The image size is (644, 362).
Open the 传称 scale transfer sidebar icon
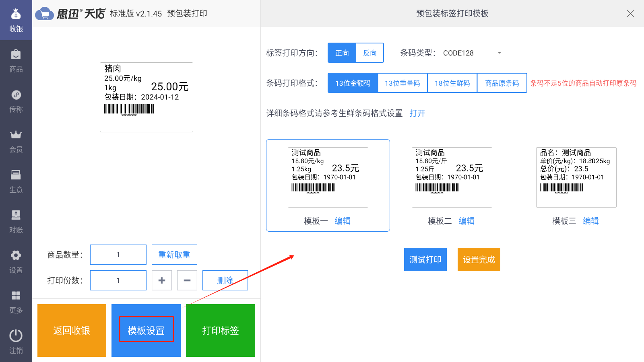tap(16, 101)
